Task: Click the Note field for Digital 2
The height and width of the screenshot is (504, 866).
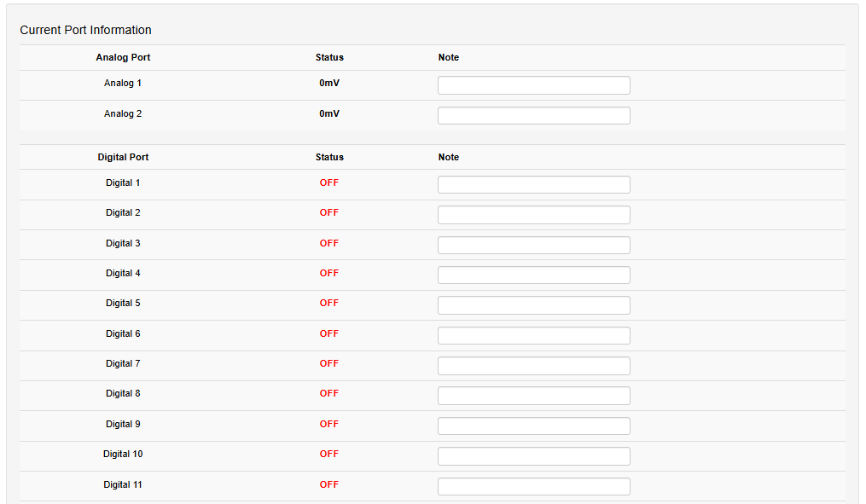Action: tap(533, 215)
